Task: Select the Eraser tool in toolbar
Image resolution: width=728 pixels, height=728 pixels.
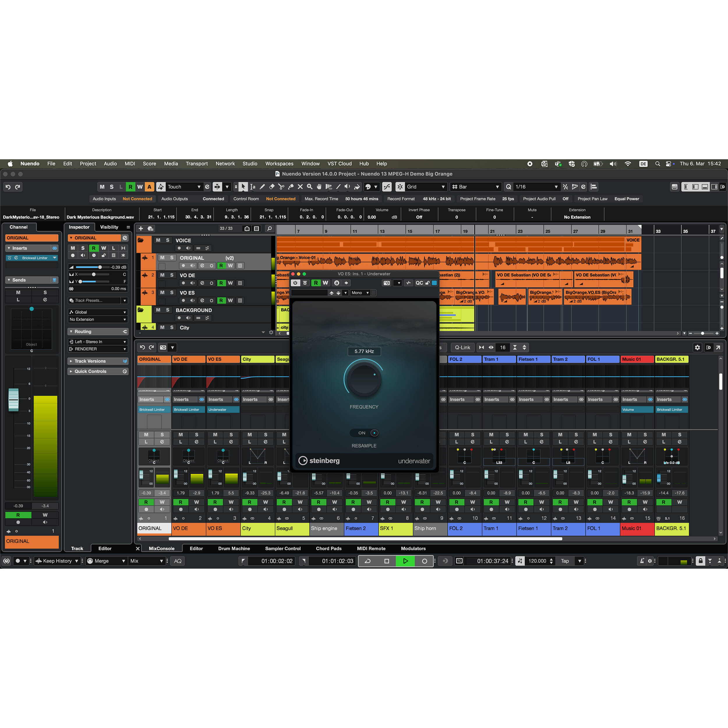Action: pyautogui.click(x=272, y=187)
